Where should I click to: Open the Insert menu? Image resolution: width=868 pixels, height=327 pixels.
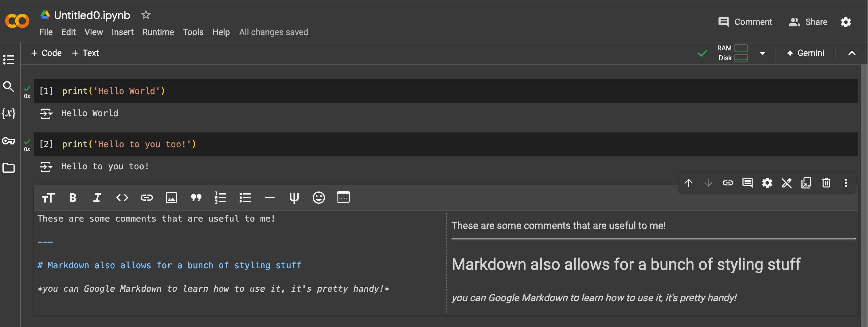pyautogui.click(x=122, y=32)
